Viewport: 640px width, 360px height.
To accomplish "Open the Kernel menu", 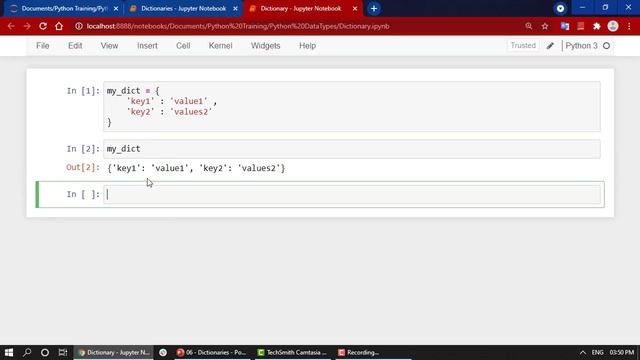I will click(220, 46).
